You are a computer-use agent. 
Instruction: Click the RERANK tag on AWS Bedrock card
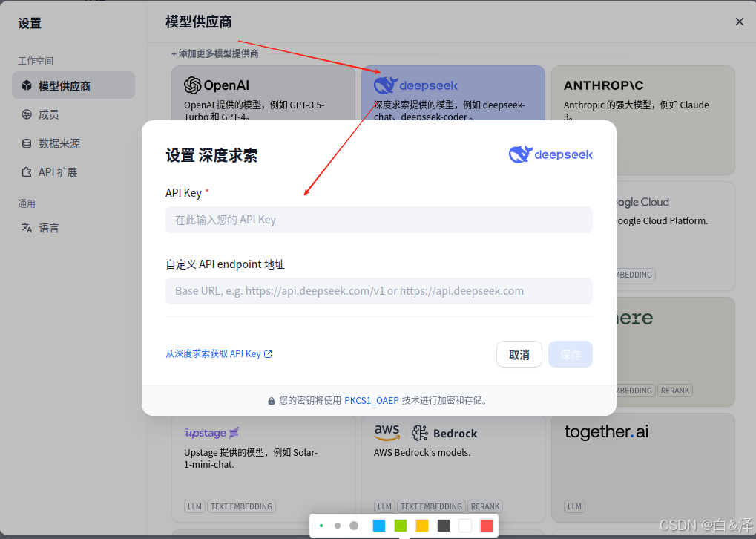(485, 506)
